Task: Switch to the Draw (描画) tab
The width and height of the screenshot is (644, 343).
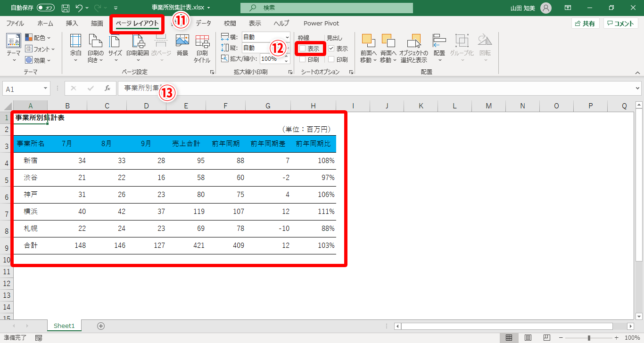Action: [x=97, y=23]
